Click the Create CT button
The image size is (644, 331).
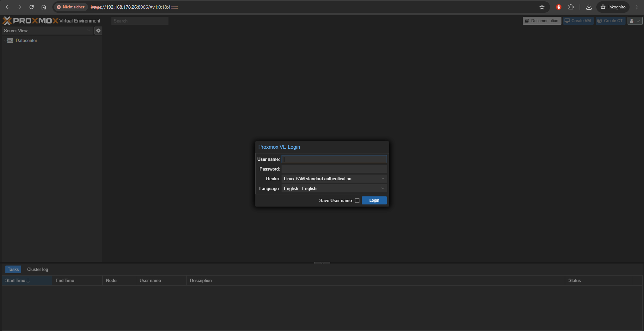coord(610,21)
